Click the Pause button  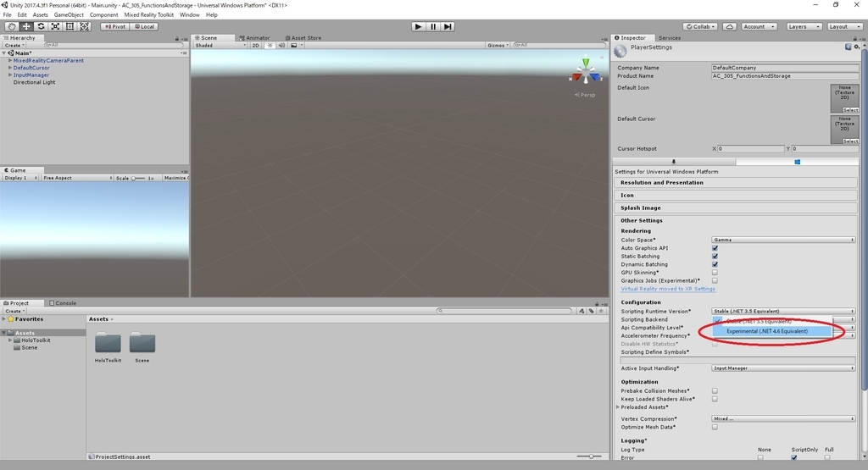[x=433, y=26]
